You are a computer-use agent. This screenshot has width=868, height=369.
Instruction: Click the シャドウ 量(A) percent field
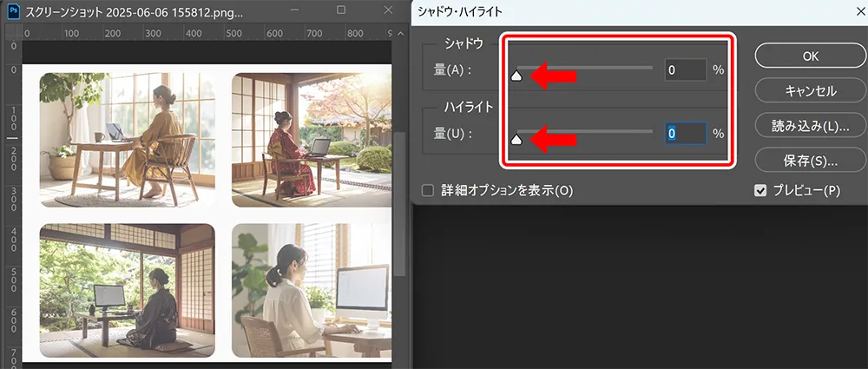tap(686, 69)
